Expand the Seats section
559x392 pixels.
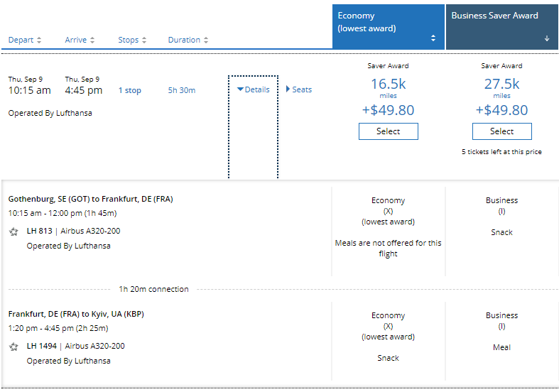coord(299,89)
